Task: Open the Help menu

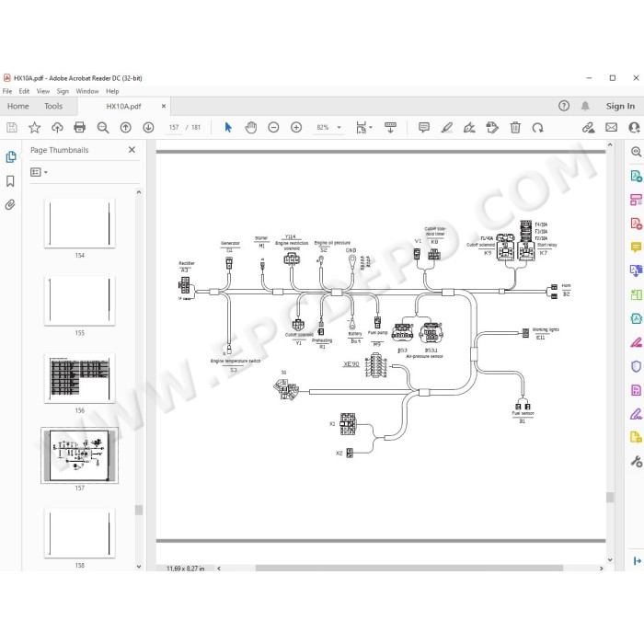Action: (x=112, y=91)
